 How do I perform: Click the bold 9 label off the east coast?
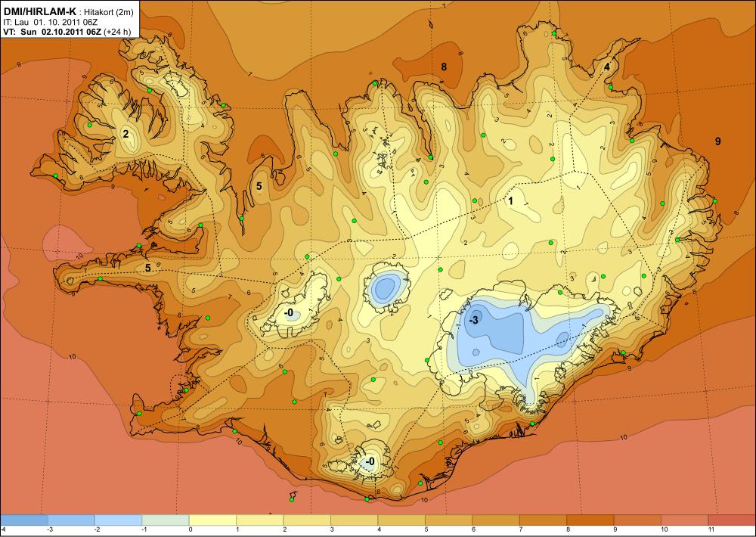click(718, 141)
